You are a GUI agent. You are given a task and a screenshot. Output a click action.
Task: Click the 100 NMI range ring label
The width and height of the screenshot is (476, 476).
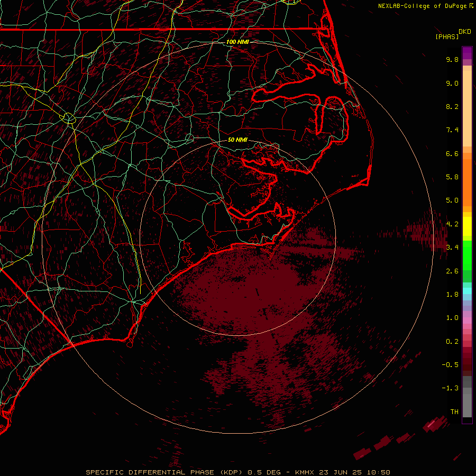coord(237,42)
